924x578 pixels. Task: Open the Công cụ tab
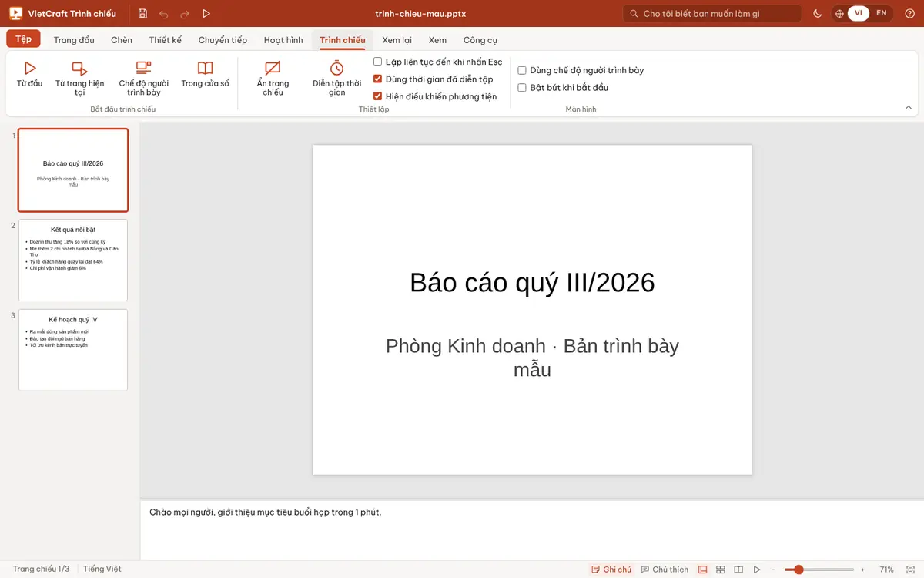click(480, 40)
